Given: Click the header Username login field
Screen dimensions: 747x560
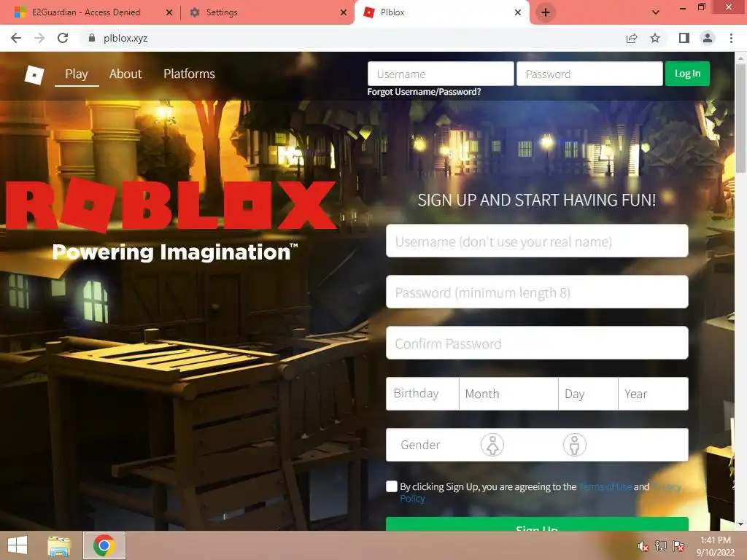Looking at the screenshot, I should pos(441,74).
